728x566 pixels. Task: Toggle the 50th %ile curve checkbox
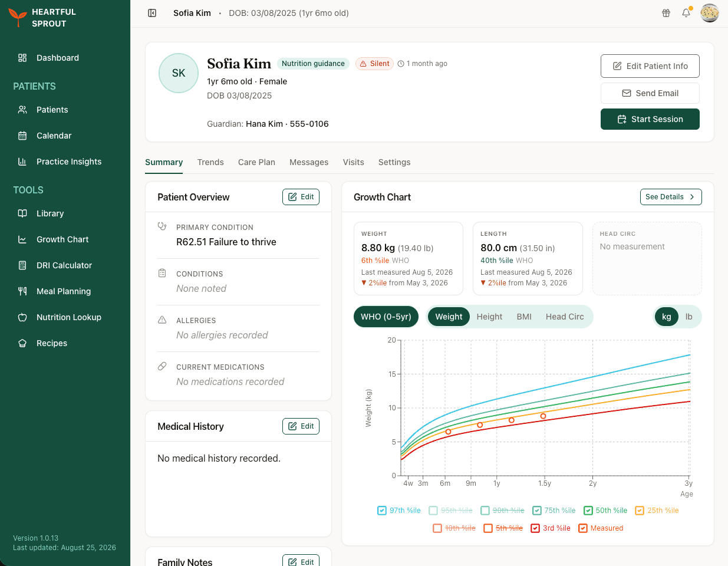[x=588, y=511]
